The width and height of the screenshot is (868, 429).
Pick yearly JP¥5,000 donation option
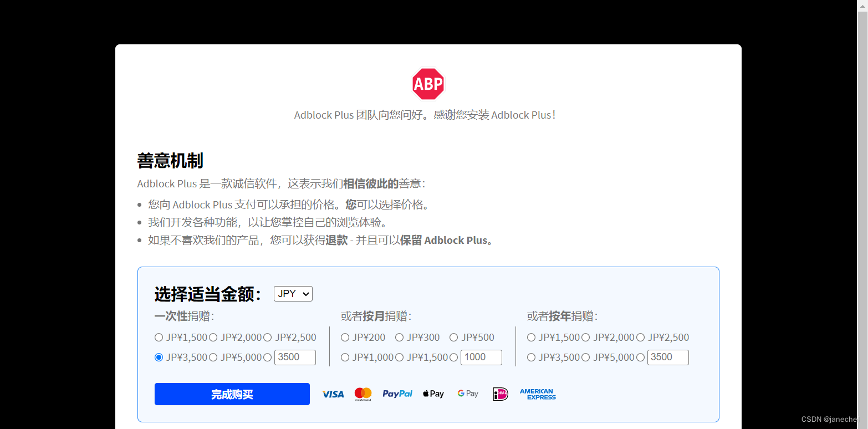[x=586, y=357]
